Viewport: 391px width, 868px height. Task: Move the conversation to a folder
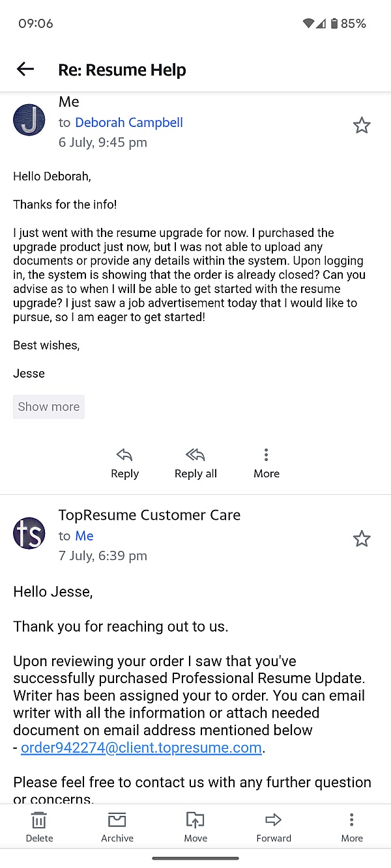[x=195, y=827]
